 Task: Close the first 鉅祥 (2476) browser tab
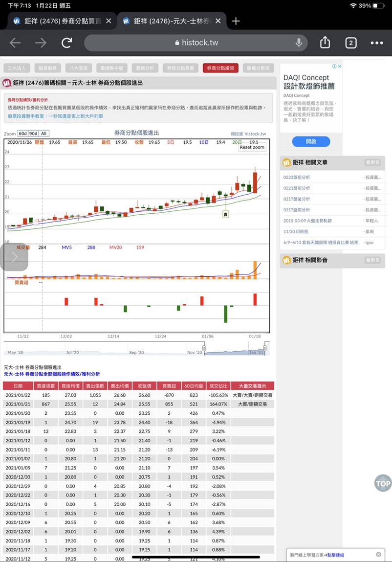(109, 21)
